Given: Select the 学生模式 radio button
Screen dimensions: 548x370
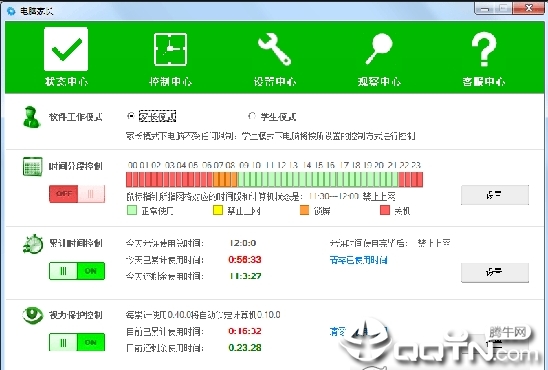Looking at the screenshot, I should [x=252, y=116].
